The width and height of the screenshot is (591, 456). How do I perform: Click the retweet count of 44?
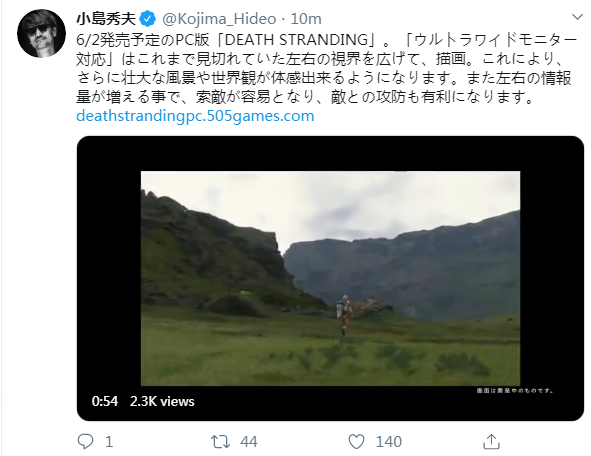coord(249,441)
